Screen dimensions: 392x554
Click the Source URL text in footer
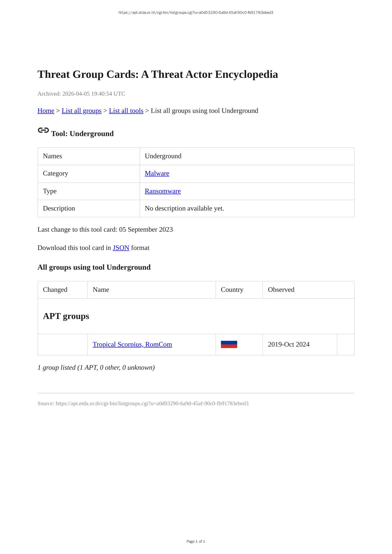[x=143, y=404]
